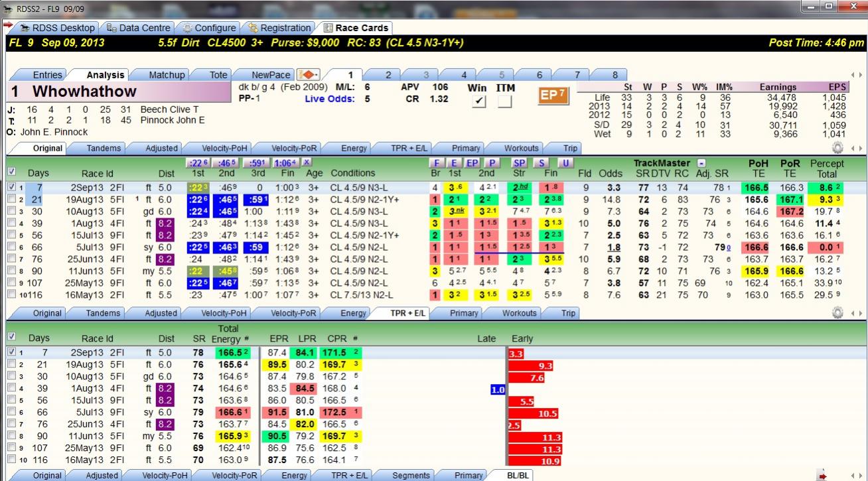
Task: Click the 1:06 4 final time button
Action: [x=287, y=163]
